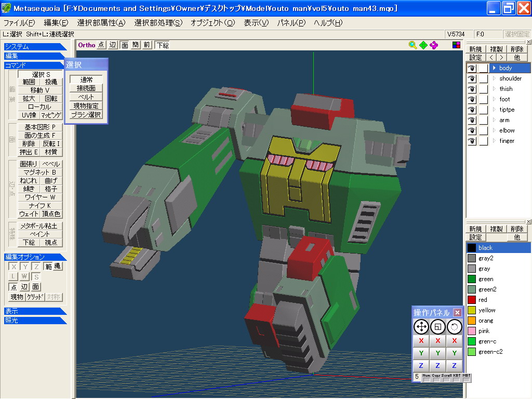Open the 選択部属性(A) menu

(x=101, y=23)
